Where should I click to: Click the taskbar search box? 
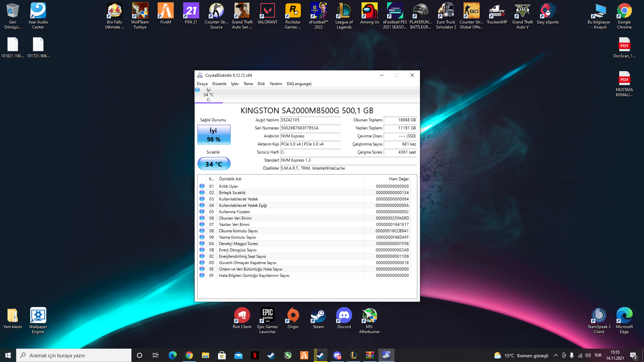(74, 355)
